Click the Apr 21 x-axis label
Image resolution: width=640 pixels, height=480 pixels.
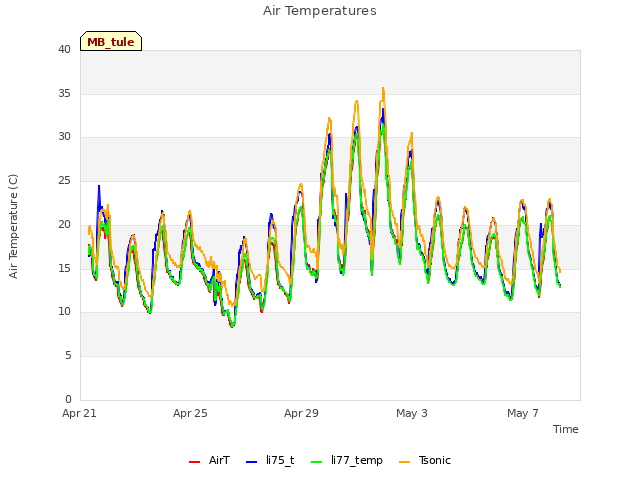coord(79,413)
